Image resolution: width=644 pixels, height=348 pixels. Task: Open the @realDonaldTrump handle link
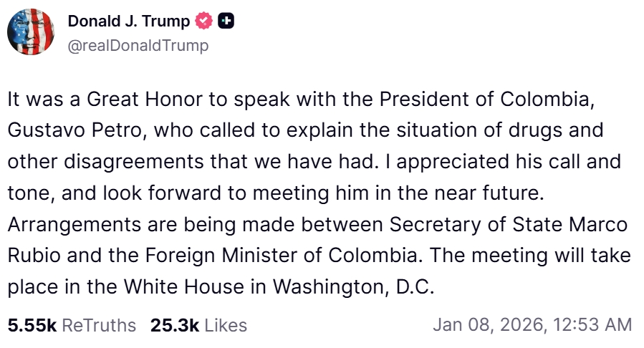pos(138,46)
